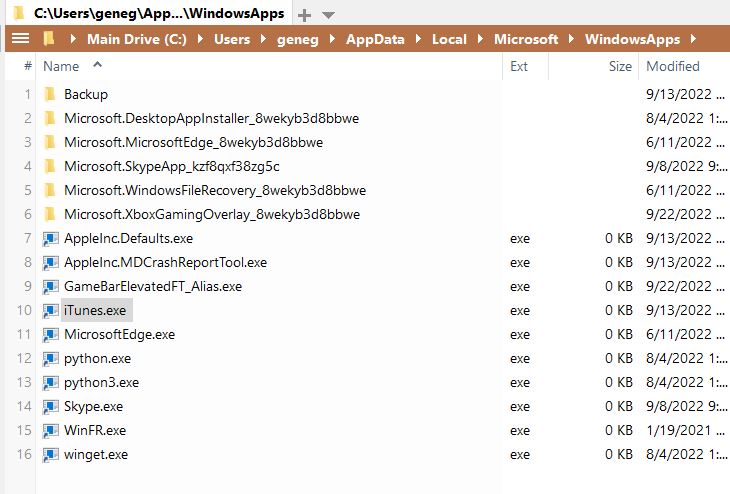730x494 pixels.
Task: Select winget.exe file name
Action: pyautogui.click(x=96, y=454)
